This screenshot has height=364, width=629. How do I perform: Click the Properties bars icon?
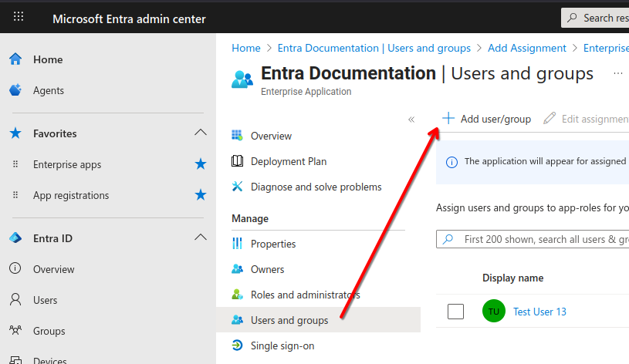click(x=237, y=244)
